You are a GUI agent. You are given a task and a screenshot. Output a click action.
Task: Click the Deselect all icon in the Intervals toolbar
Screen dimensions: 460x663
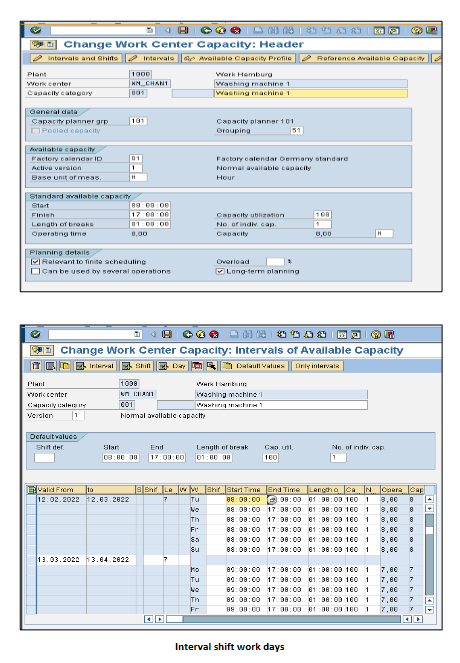64,366
